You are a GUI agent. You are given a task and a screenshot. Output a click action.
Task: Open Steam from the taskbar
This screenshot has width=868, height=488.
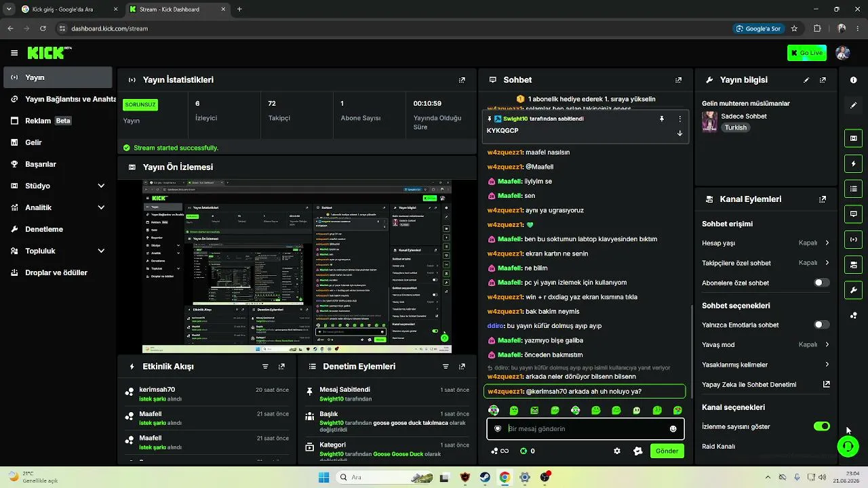coord(485,477)
